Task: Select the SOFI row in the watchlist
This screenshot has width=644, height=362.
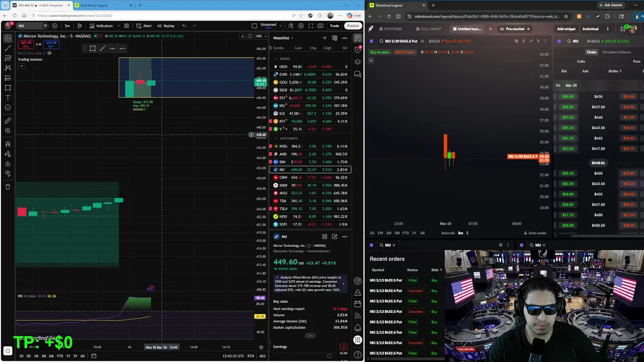Action: [310, 224]
